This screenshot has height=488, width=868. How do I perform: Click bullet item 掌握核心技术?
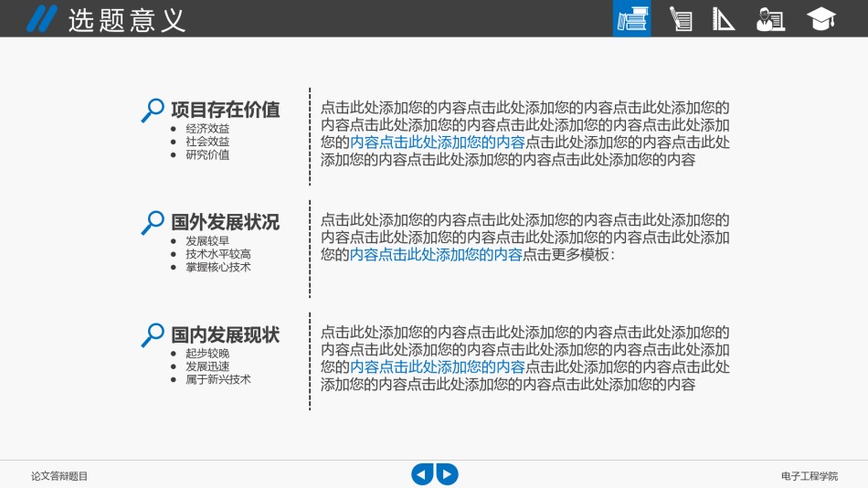218,267
